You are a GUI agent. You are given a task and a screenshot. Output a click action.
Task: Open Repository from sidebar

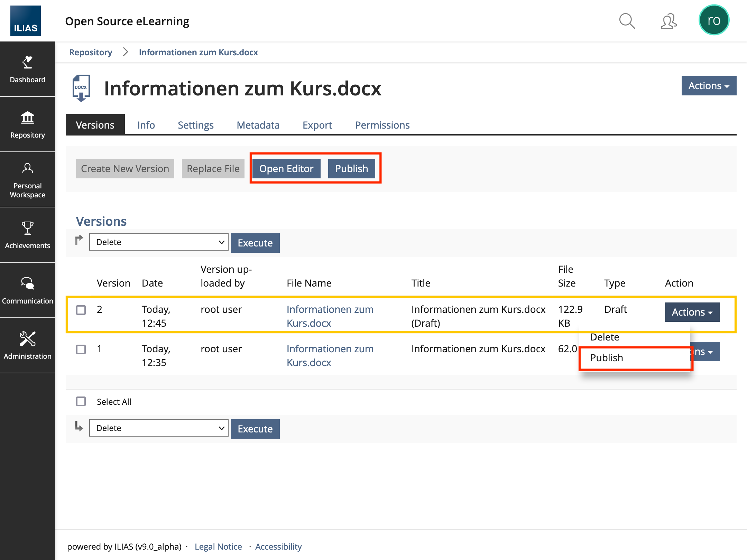coord(27,124)
